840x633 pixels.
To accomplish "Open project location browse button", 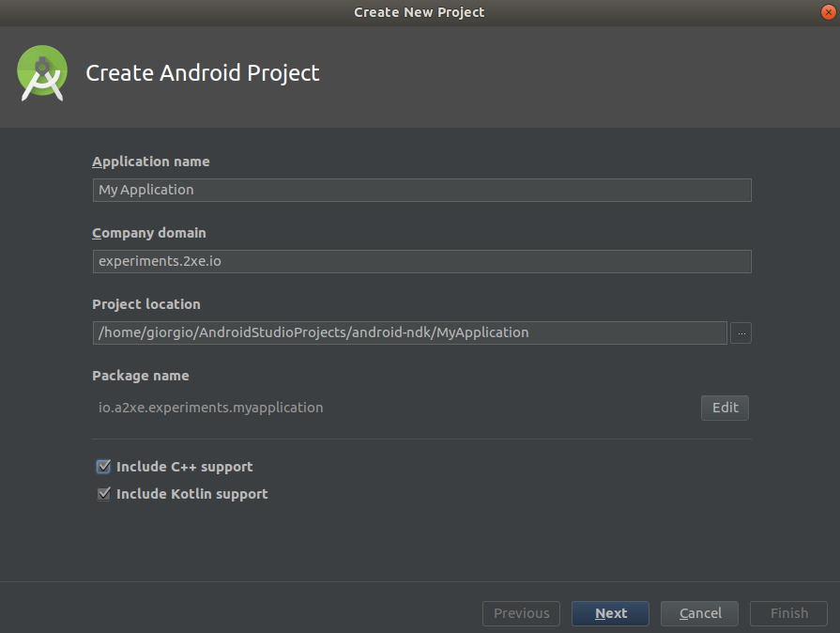I will click(x=741, y=332).
